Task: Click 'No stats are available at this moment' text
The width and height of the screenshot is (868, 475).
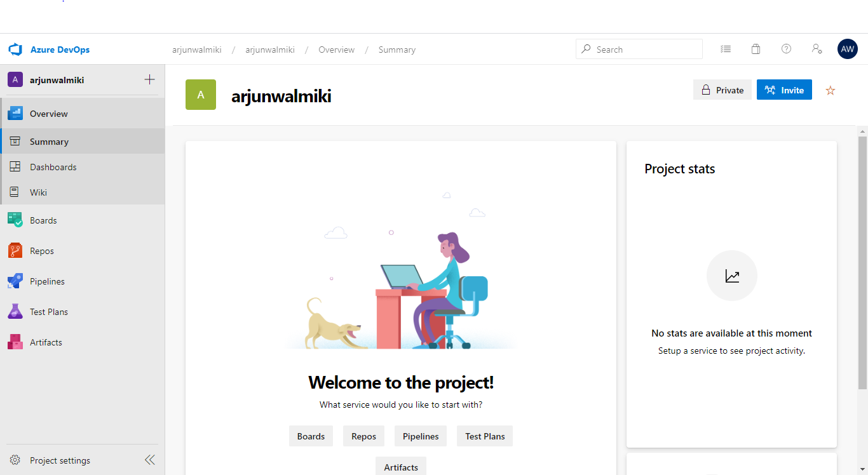Action: [x=732, y=333]
